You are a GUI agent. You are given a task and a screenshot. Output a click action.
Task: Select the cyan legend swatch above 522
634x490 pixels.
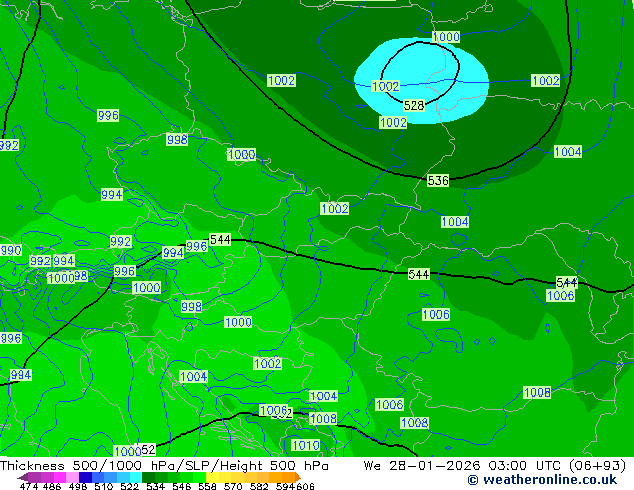click(136, 477)
